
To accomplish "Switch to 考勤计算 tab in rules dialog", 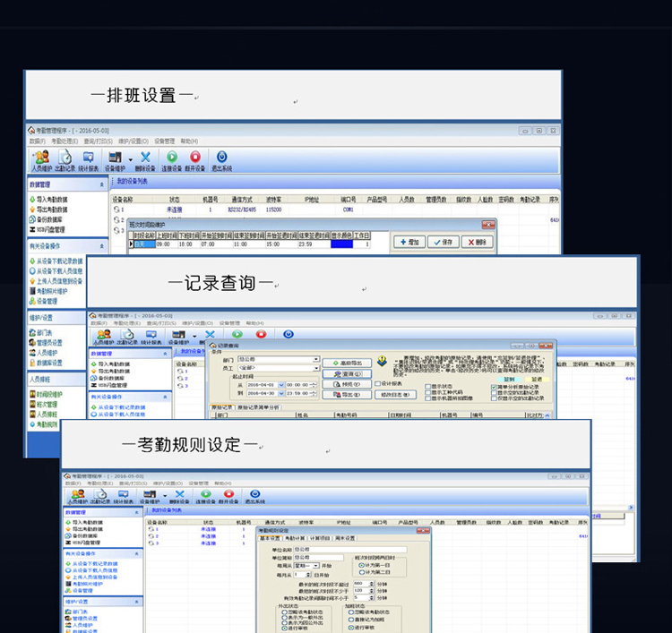I will (295, 538).
